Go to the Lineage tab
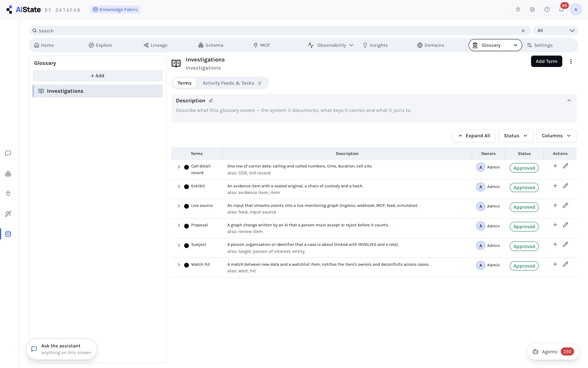 click(x=155, y=45)
